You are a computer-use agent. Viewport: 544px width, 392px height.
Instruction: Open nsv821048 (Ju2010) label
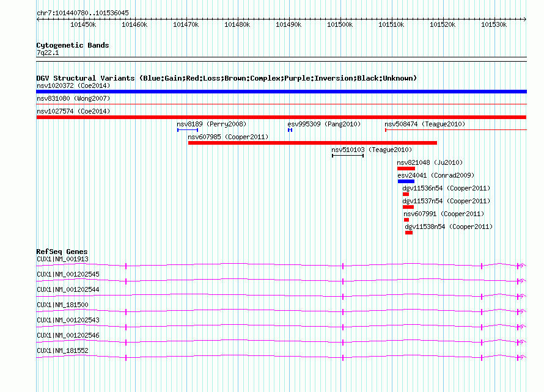[x=430, y=162]
